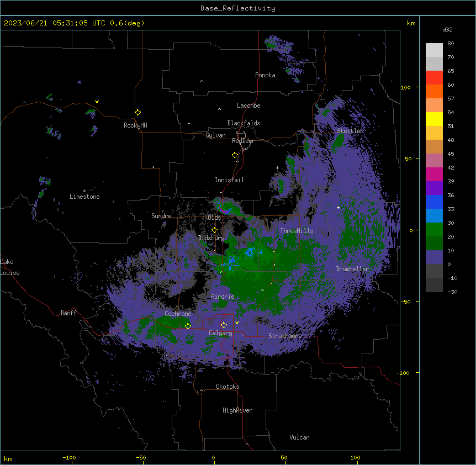Select the Blackfalds label

[244, 123]
